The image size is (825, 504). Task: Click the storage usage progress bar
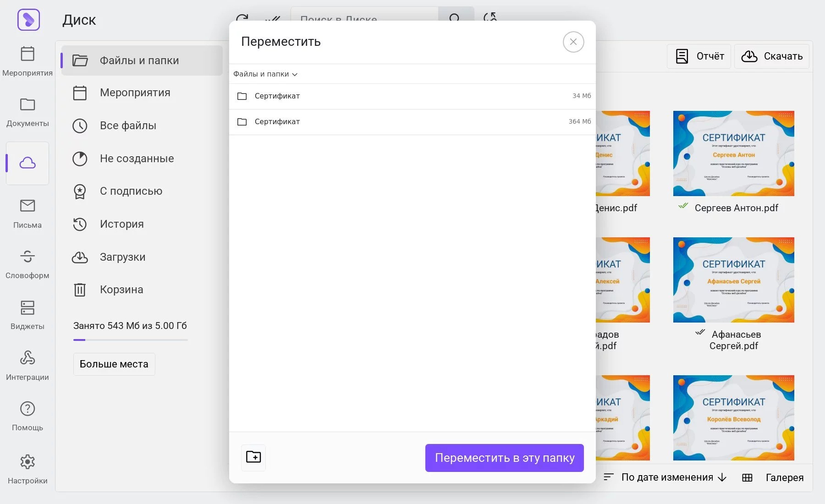[131, 340]
